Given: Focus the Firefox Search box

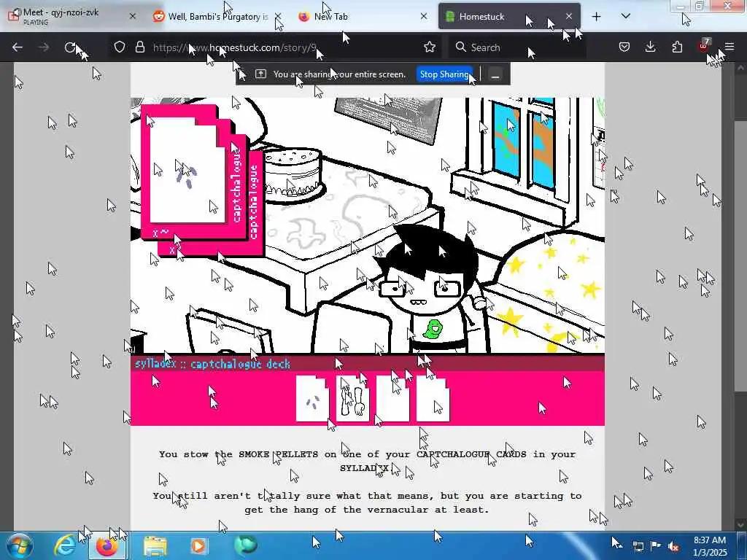Looking at the screenshot, I should [x=517, y=47].
